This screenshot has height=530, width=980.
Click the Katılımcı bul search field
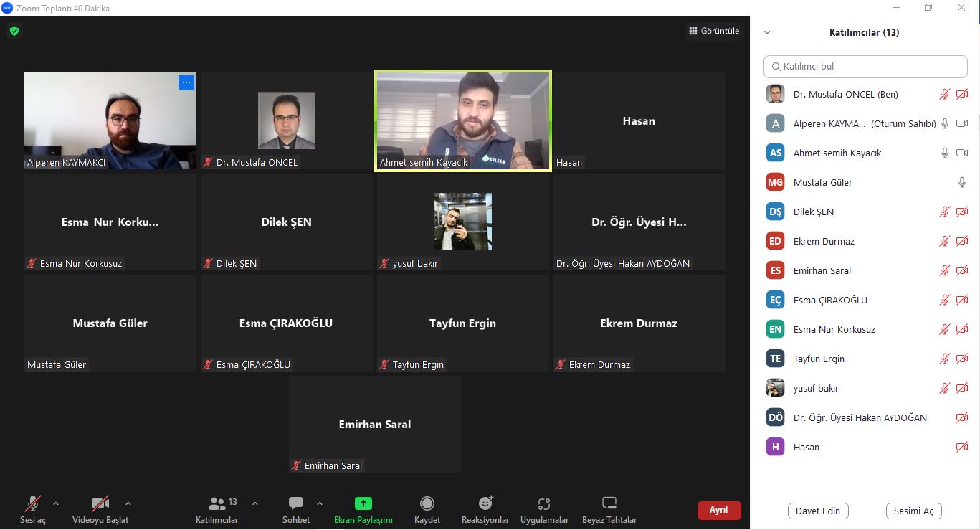865,66
